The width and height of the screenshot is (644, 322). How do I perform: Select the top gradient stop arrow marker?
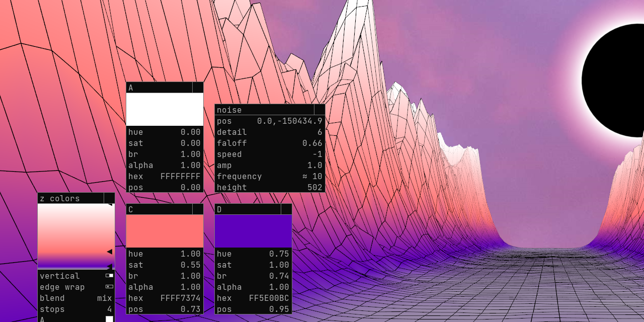coord(110,205)
